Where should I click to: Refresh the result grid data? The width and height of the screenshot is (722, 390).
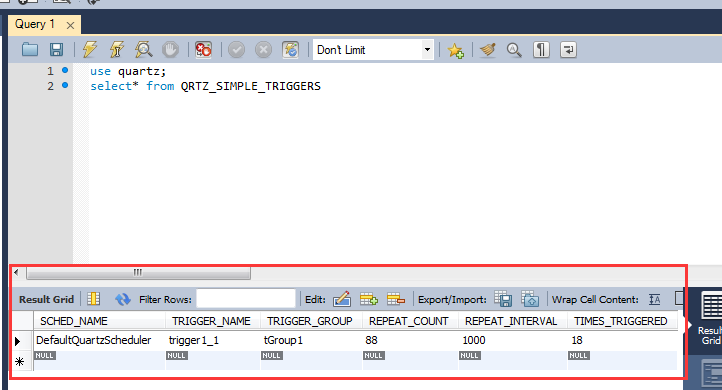[x=122, y=299]
